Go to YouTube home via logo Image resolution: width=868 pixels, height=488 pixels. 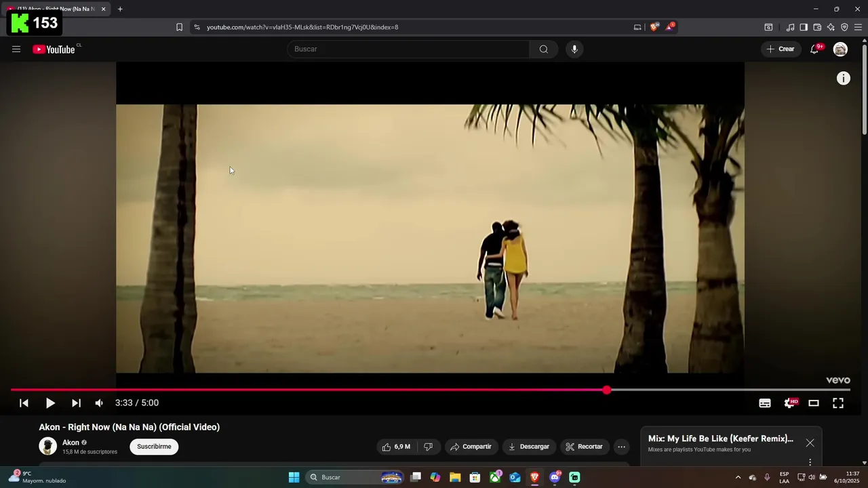[54, 49]
